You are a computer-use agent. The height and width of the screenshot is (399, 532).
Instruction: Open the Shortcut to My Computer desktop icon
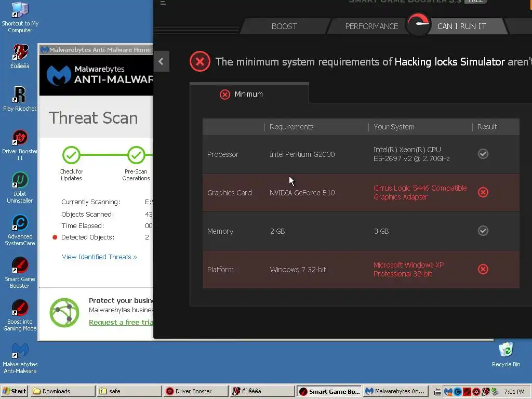tap(20, 17)
